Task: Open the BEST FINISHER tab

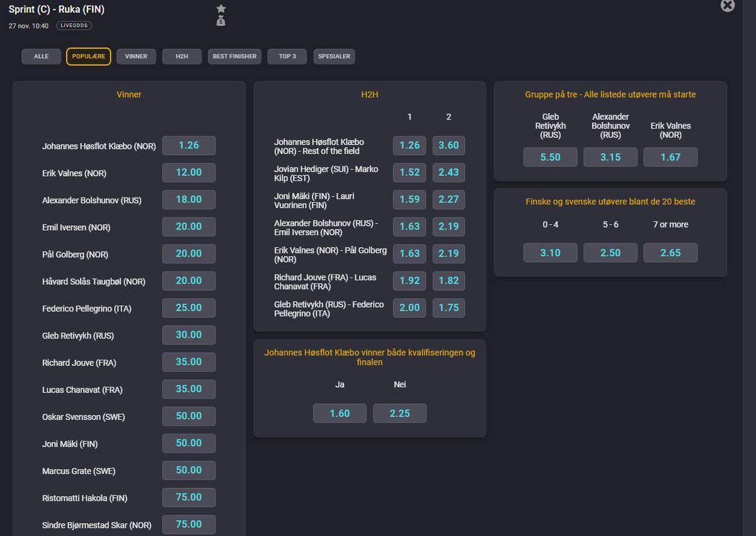Action: coord(234,57)
